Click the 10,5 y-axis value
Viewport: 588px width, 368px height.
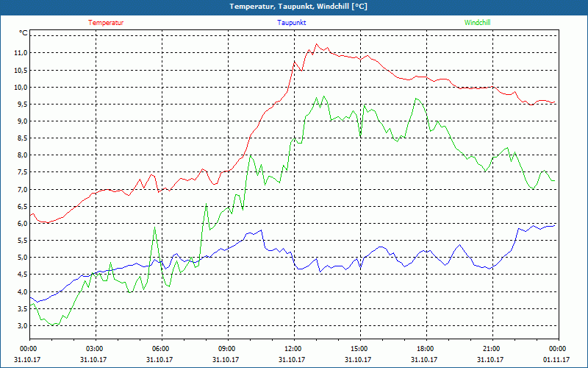click(21, 70)
